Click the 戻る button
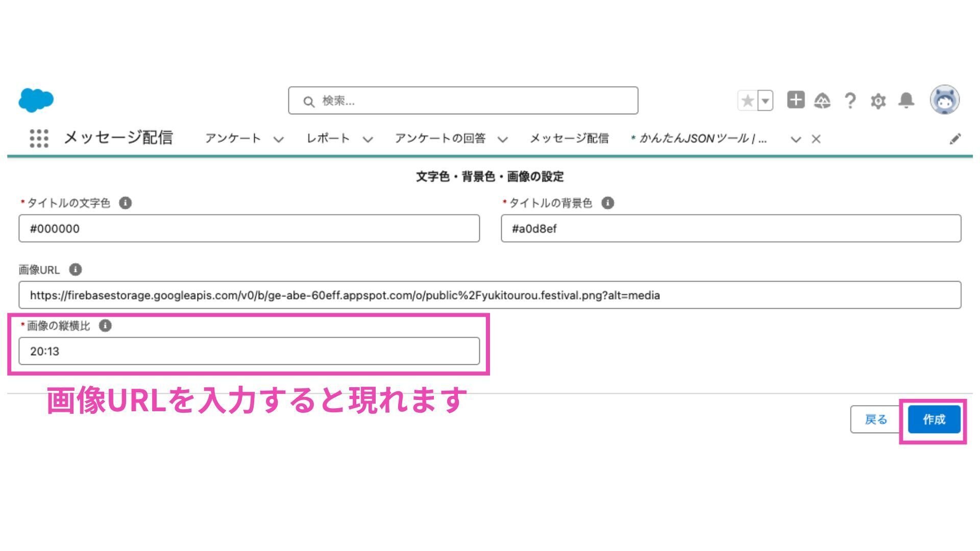The width and height of the screenshot is (980, 551). coord(876,419)
